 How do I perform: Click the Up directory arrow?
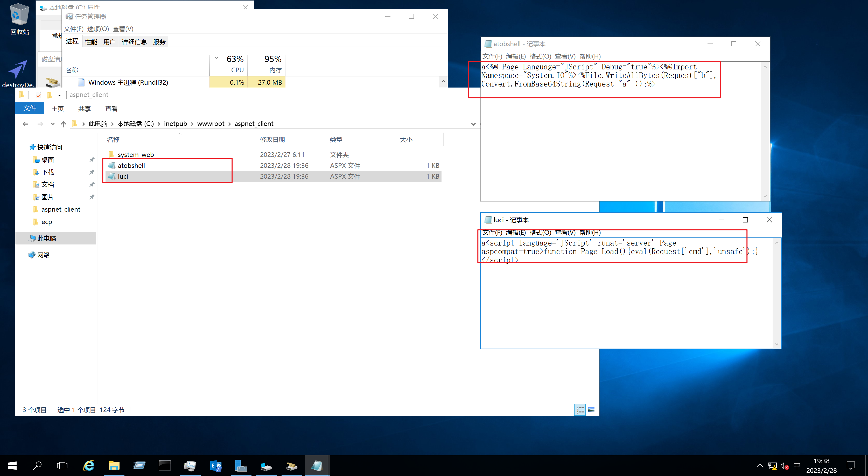click(x=63, y=124)
